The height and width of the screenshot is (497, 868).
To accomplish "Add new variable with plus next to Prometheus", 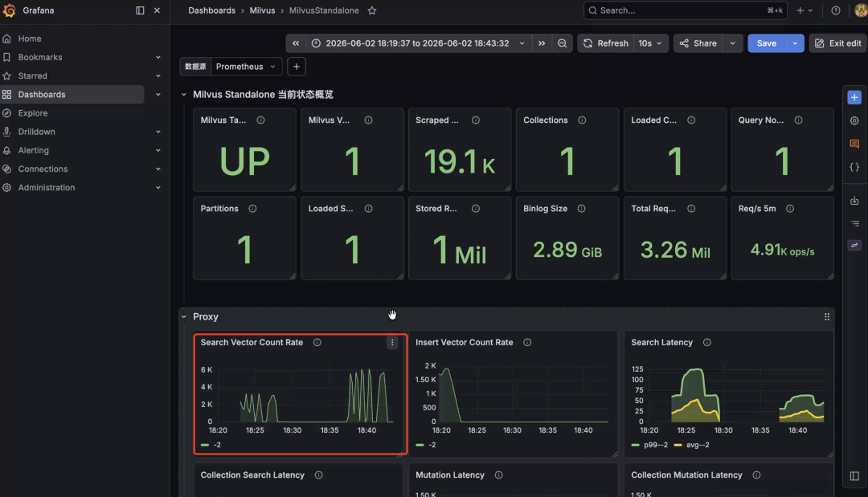I will click(x=296, y=67).
